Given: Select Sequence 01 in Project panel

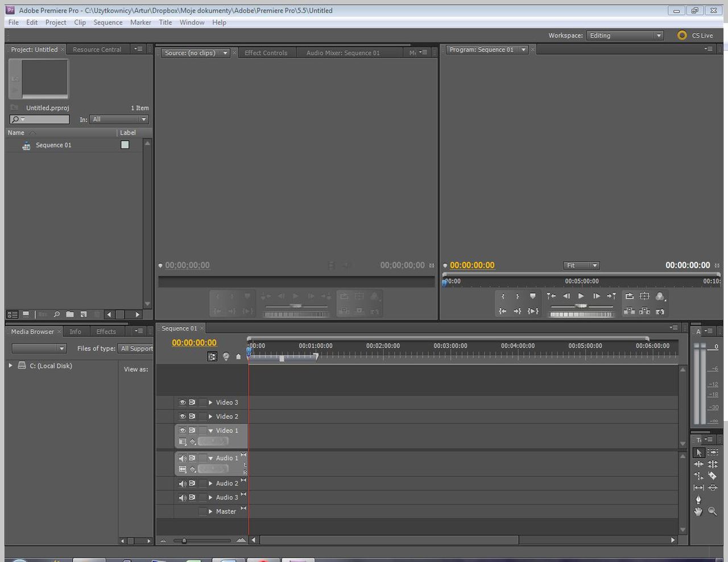Looking at the screenshot, I should [x=53, y=145].
